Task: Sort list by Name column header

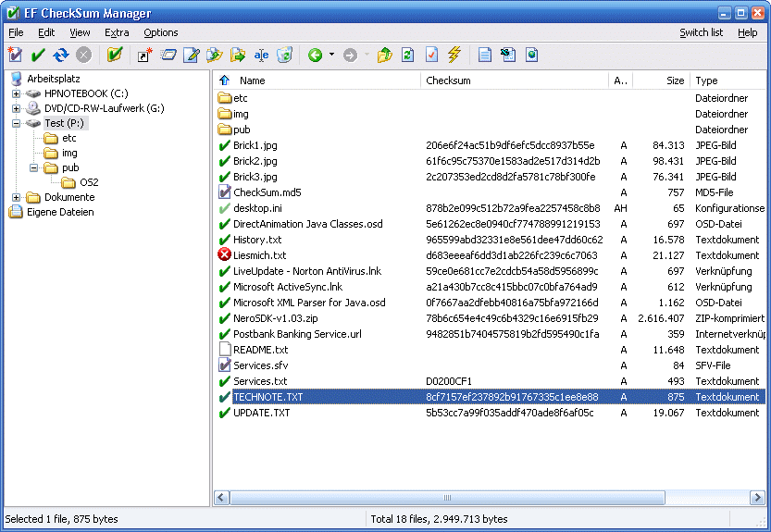Action: pos(317,80)
